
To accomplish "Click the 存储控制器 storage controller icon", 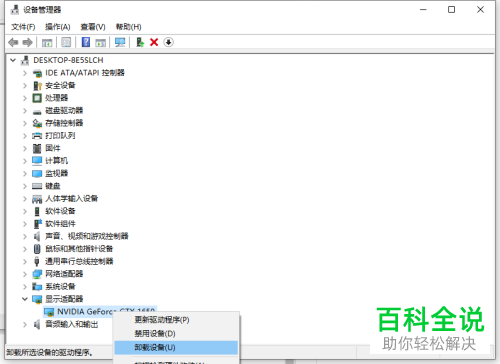I will coord(37,123).
